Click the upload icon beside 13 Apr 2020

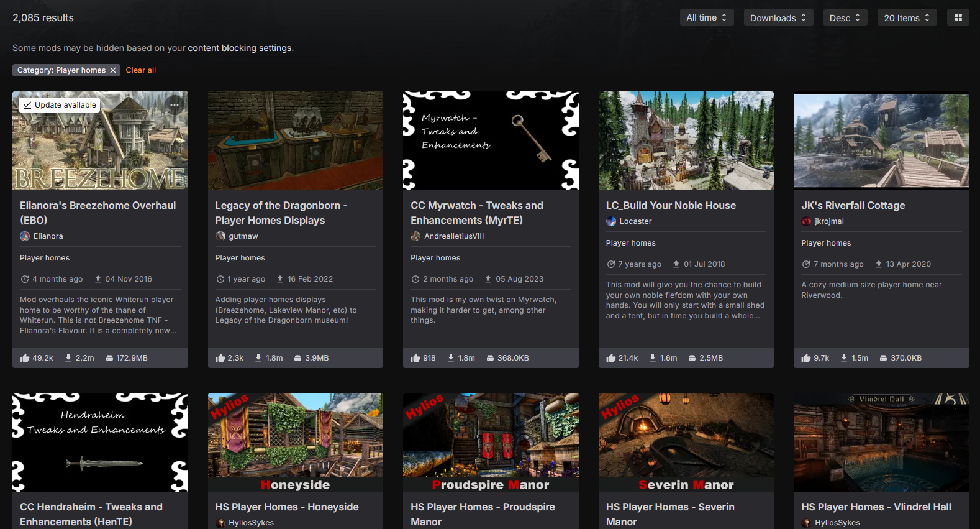(x=879, y=264)
